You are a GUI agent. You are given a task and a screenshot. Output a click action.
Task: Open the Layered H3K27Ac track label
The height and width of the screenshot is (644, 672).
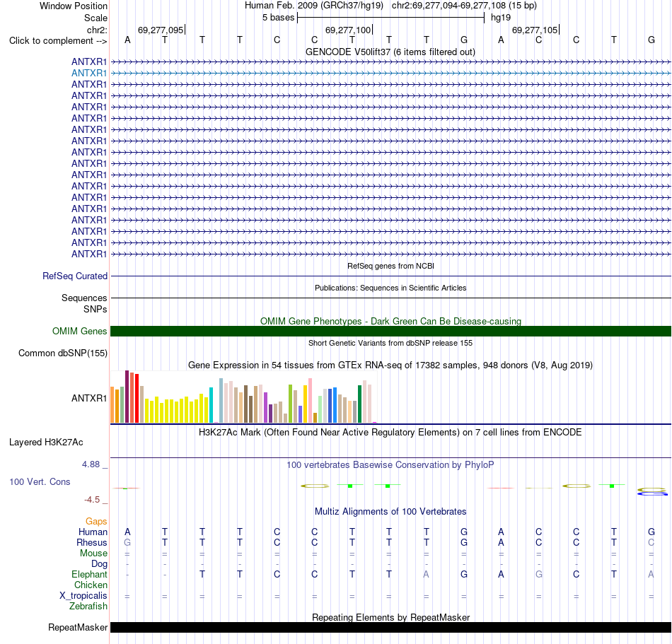[x=46, y=443]
